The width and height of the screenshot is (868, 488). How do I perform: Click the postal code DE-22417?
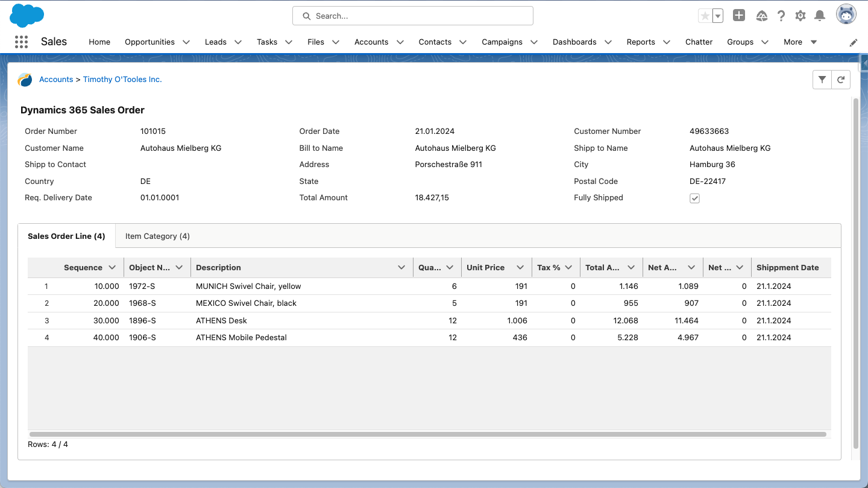[x=708, y=182]
